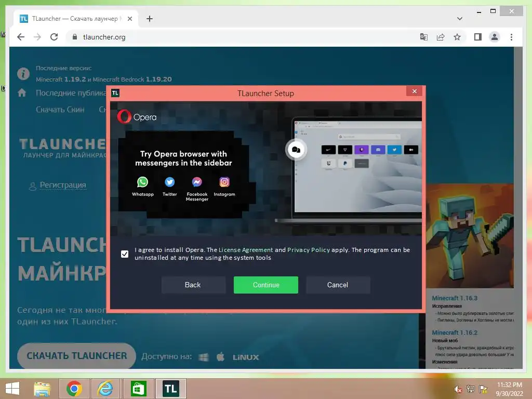This screenshot has height=399, width=532.
Task: Bookmark this page with the star icon
Action: point(457,37)
